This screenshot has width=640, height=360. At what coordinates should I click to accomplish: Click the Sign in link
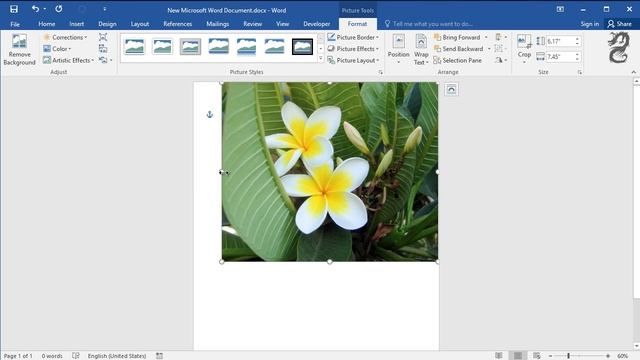(589, 24)
